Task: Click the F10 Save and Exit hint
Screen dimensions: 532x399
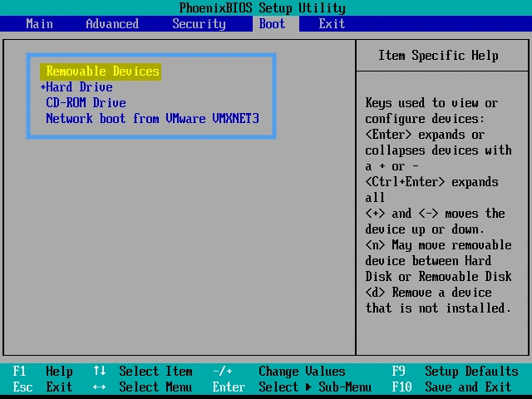Action: click(451, 387)
